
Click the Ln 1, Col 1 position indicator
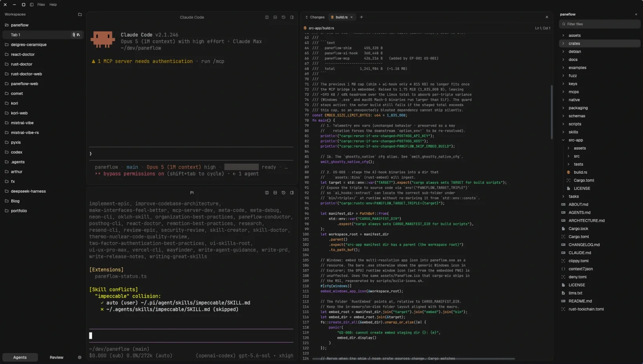pyautogui.click(x=542, y=28)
